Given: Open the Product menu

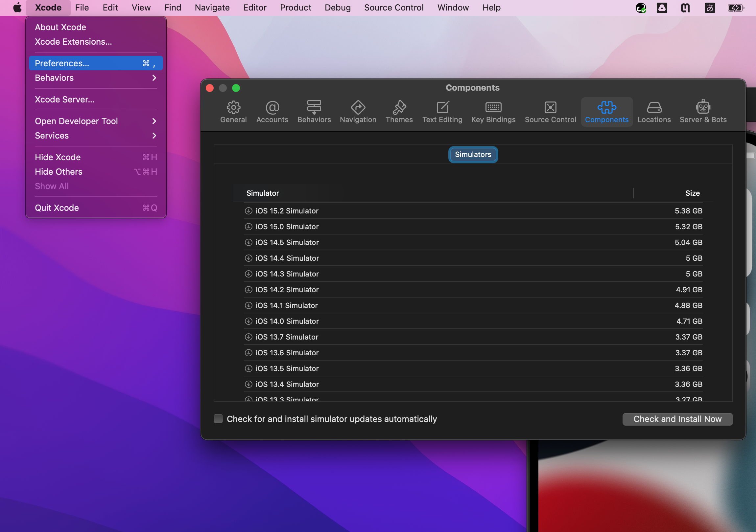Looking at the screenshot, I should coord(295,8).
